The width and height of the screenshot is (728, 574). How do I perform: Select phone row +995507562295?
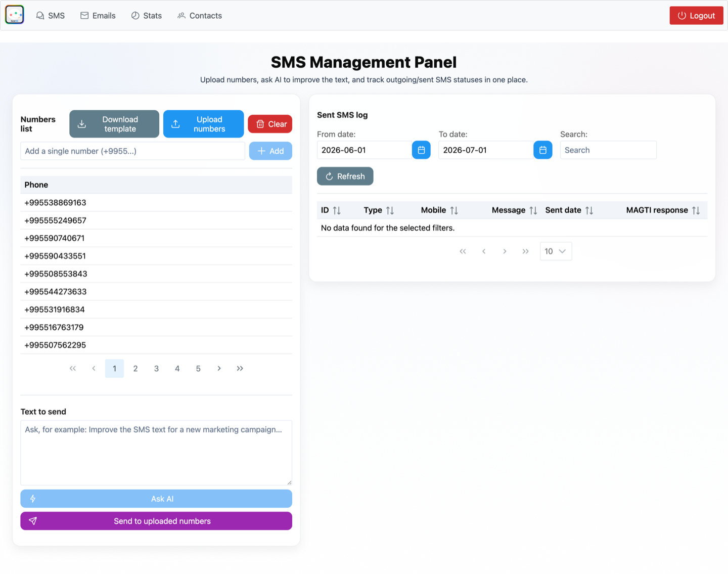[156, 345]
